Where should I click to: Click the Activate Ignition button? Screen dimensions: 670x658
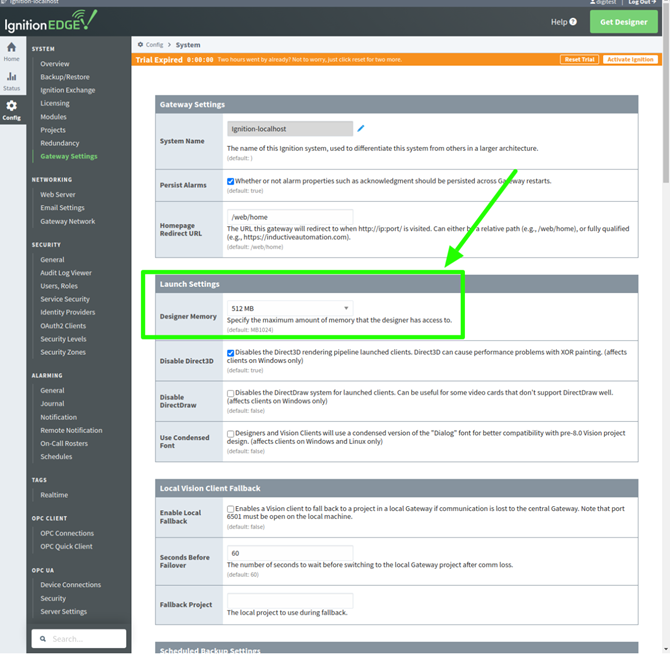click(630, 59)
